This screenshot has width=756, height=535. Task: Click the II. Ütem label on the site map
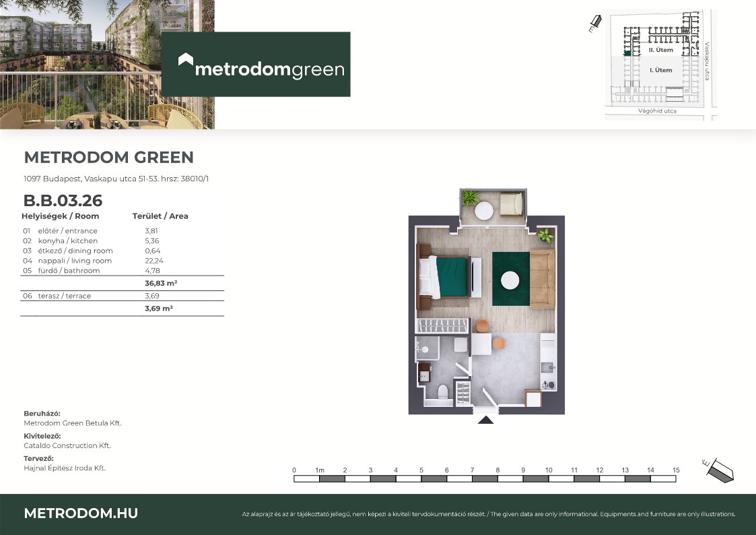click(660, 50)
